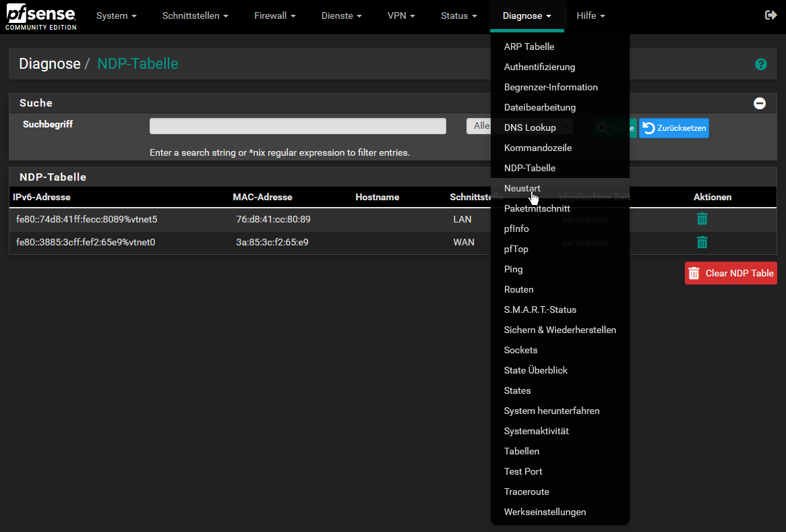Image resolution: width=786 pixels, height=532 pixels.
Task: Click into the Suchbegriff search field
Action: click(x=297, y=126)
